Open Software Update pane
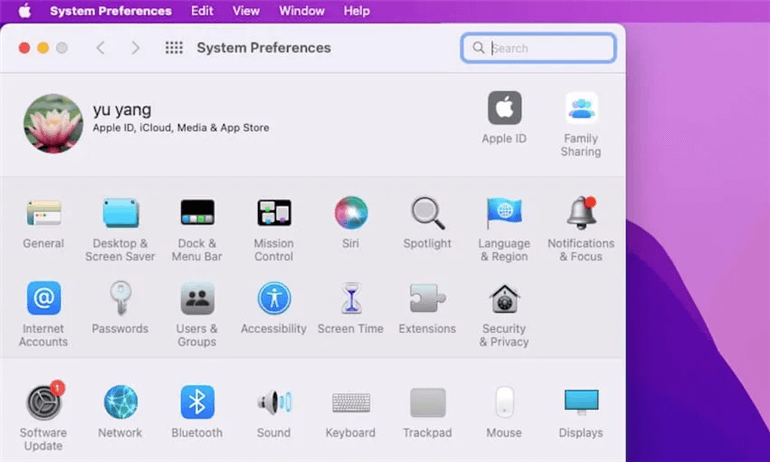770x462 pixels. tap(44, 402)
